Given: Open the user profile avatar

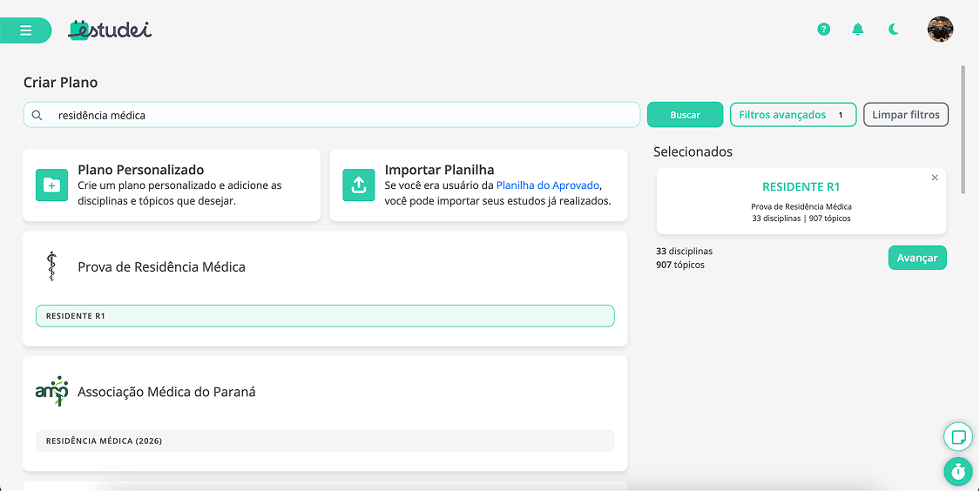Looking at the screenshot, I should tap(940, 30).
